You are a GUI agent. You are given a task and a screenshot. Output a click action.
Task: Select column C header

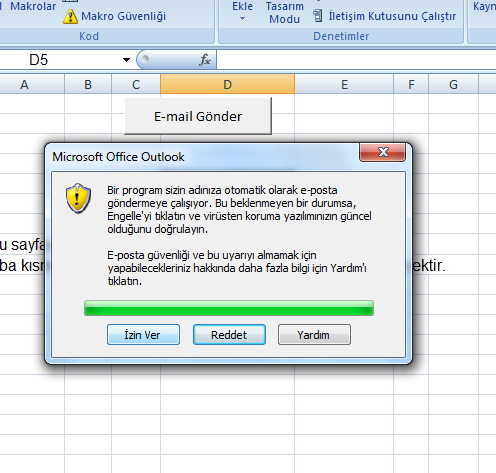point(136,85)
